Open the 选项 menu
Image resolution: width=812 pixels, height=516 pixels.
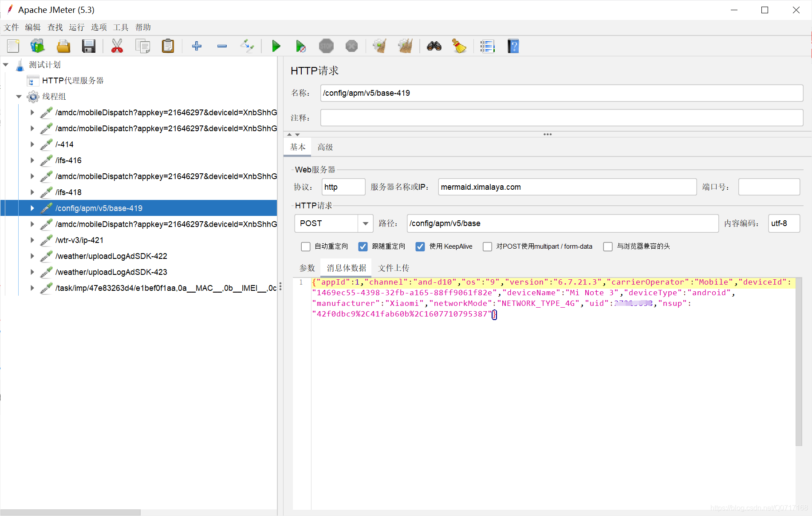[x=99, y=27]
